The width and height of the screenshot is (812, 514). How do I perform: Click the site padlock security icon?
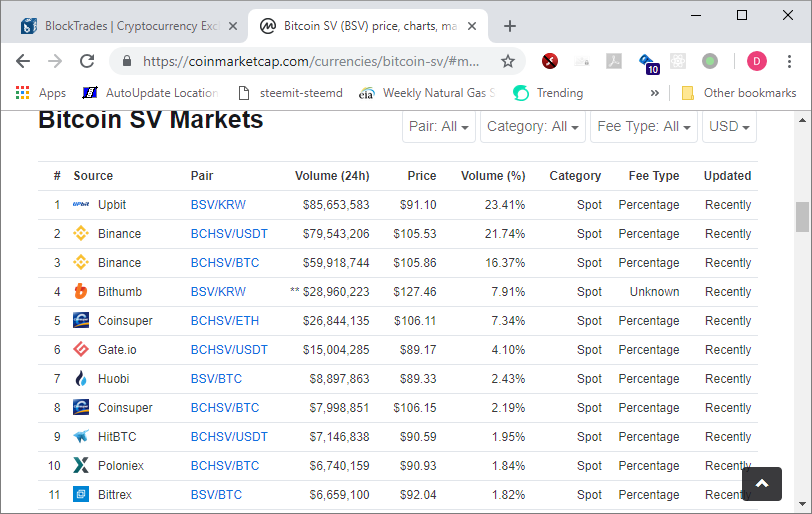(x=127, y=61)
